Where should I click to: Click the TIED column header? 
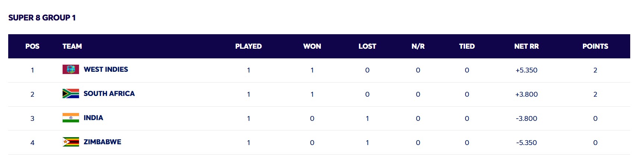pyautogui.click(x=467, y=46)
